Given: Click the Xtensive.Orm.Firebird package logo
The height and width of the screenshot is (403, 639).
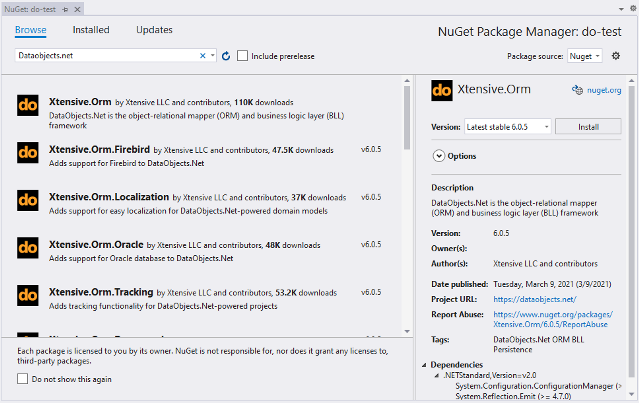Looking at the screenshot, I should coord(28,153).
